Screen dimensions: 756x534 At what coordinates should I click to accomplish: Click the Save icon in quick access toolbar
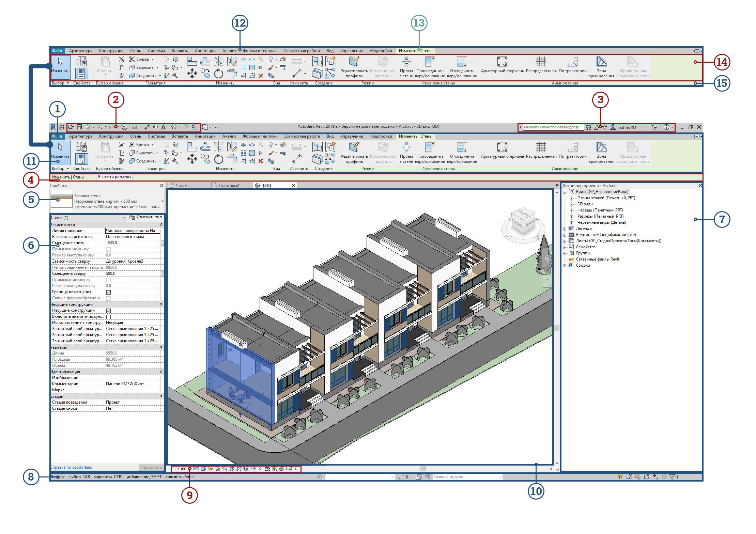pos(79,127)
